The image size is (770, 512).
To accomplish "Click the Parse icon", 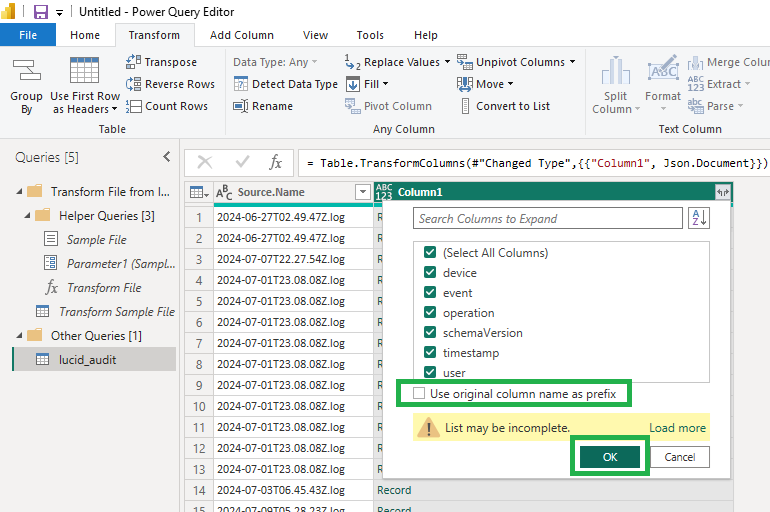I will click(695, 106).
